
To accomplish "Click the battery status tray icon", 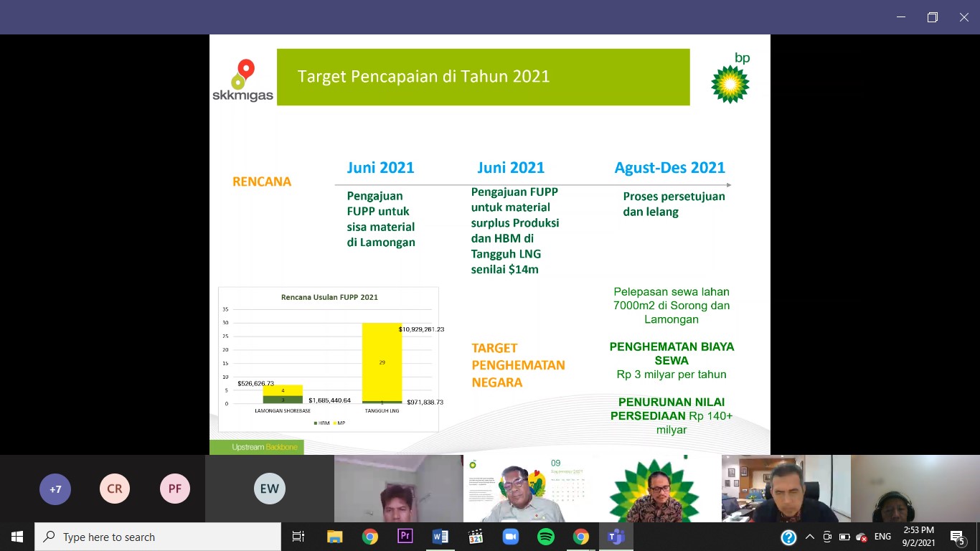I will 844,537.
